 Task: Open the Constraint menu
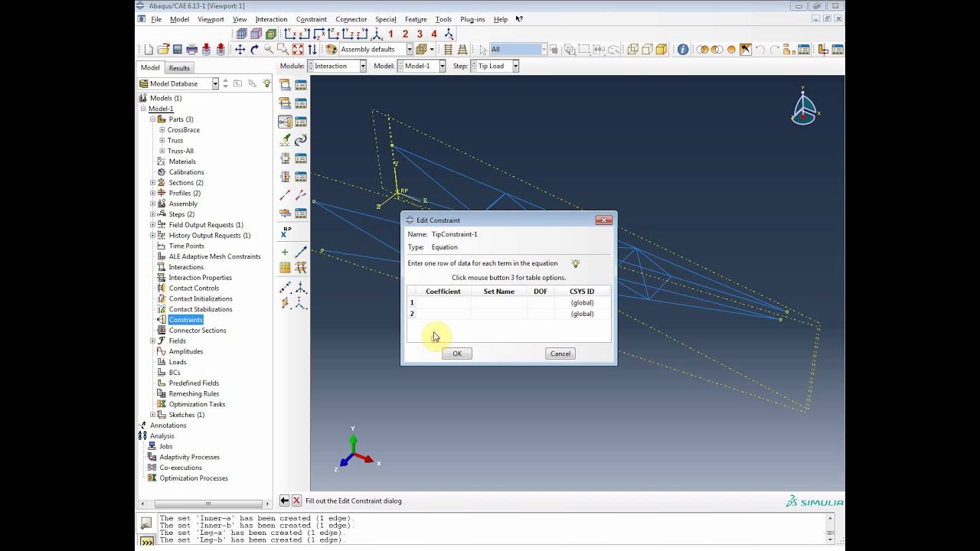tap(312, 19)
